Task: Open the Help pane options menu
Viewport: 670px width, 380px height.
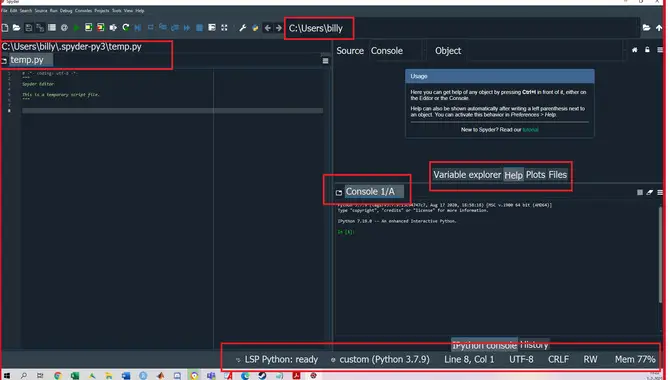Action: 660,50
